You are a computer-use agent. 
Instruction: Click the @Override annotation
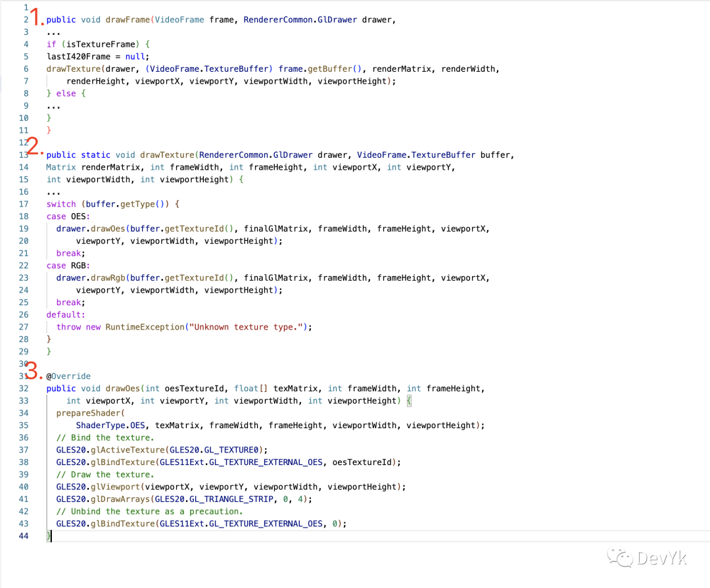click(x=68, y=376)
